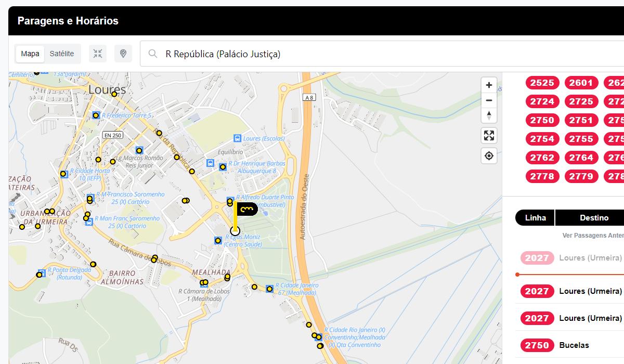Center map on my location

489,155
